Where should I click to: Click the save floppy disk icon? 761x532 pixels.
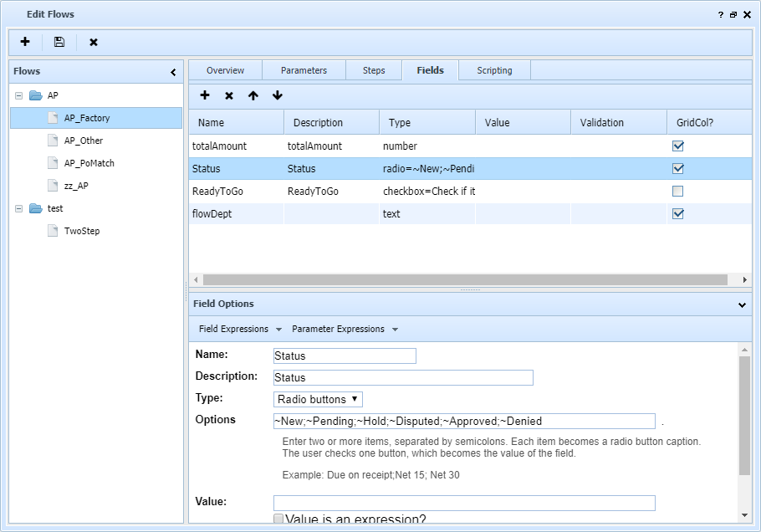point(59,42)
